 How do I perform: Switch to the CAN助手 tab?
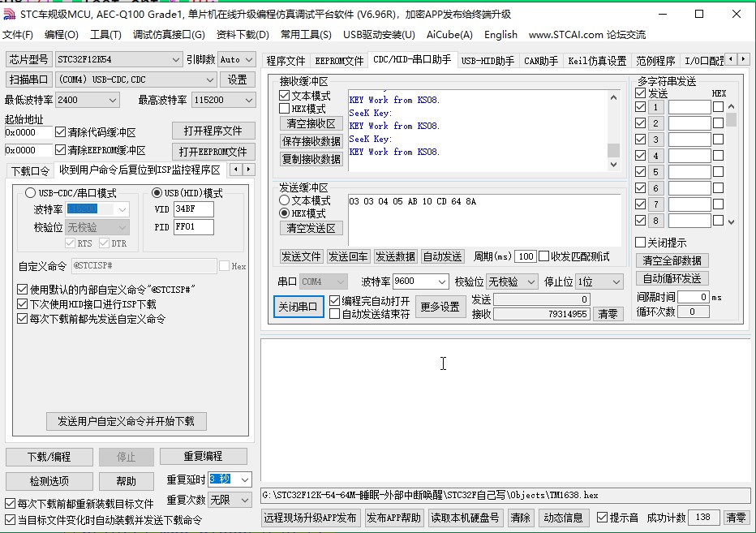(540, 59)
